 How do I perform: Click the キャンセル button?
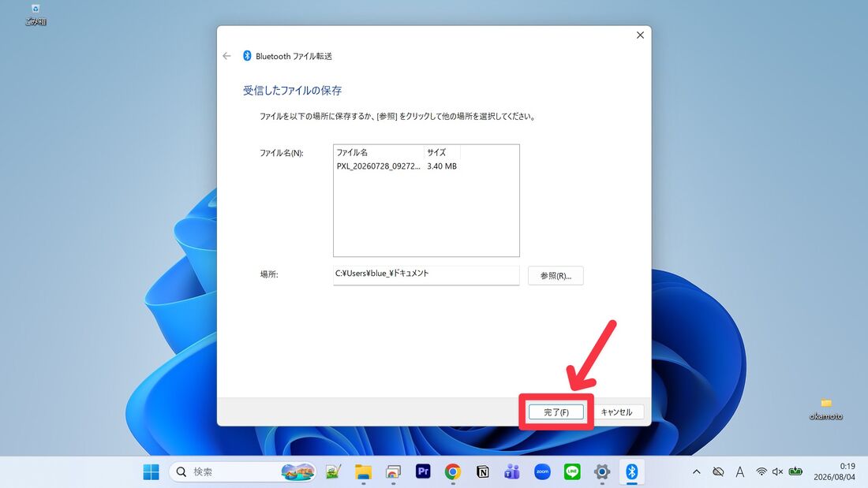[617, 412]
